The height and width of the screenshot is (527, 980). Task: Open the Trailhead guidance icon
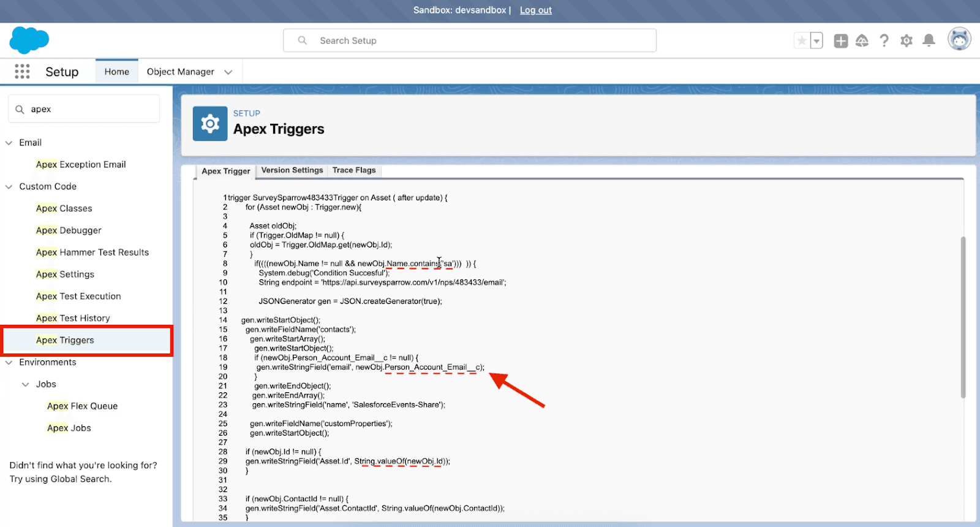pyautogui.click(x=862, y=41)
